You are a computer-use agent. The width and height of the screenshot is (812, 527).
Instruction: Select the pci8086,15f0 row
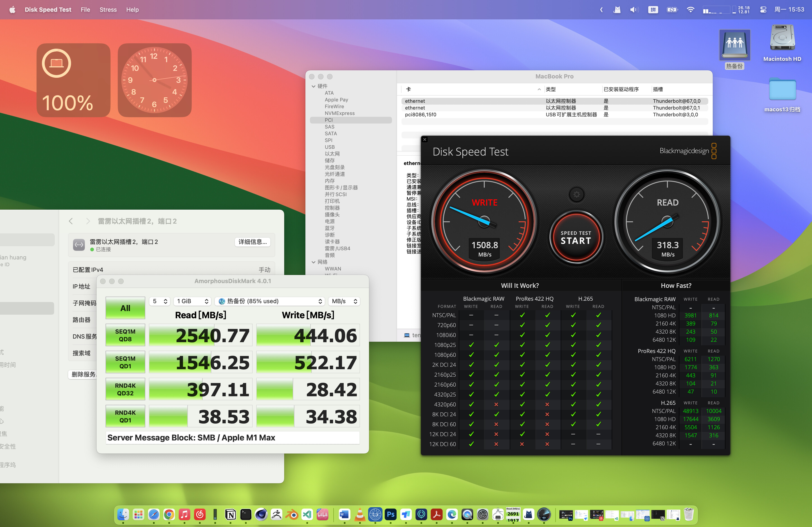[555, 115]
